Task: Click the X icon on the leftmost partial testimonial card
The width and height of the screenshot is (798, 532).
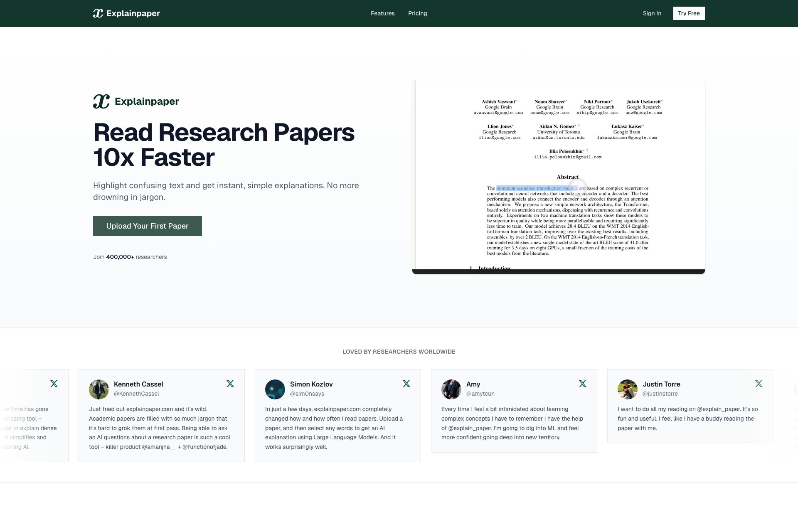Action: (54, 384)
